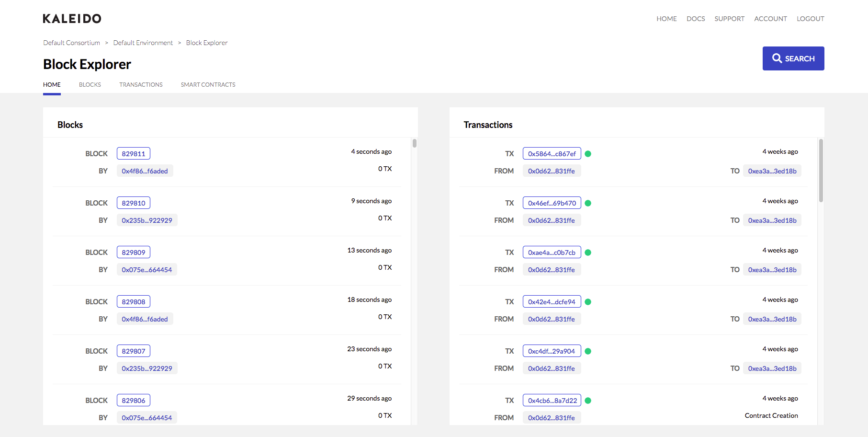This screenshot has width=868, height=437.
Task: Open block 829811 details
Action: [134, 154]
